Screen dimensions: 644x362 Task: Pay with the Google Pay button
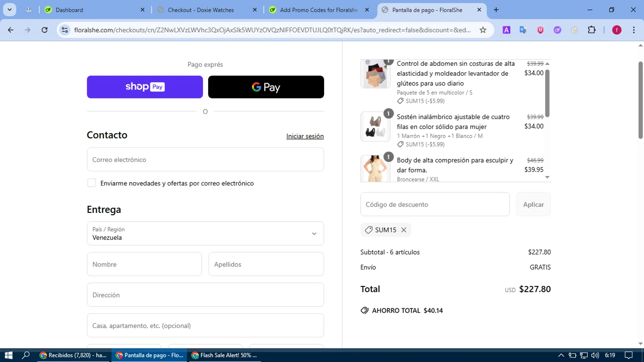[266, 87]
